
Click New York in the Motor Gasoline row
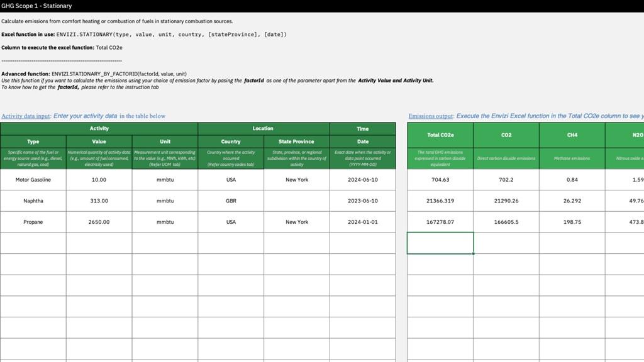(x=297, y=180)
